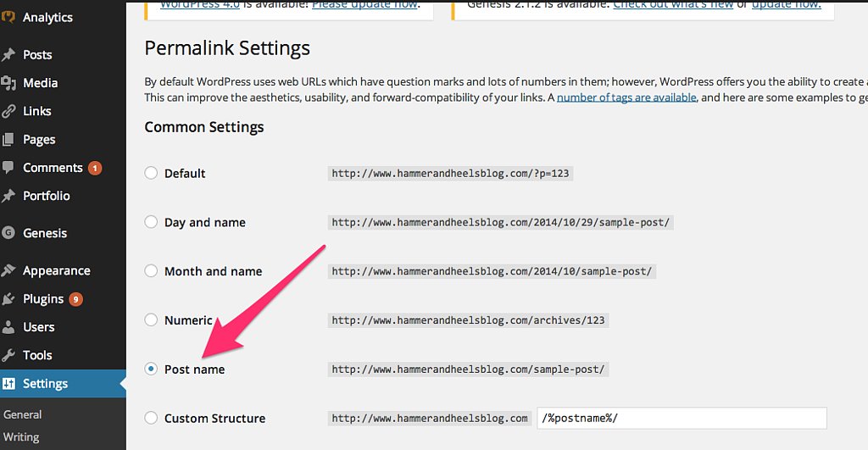Click the Common Settings heading
Screen dimensions: 868x450
coord(203,127)
